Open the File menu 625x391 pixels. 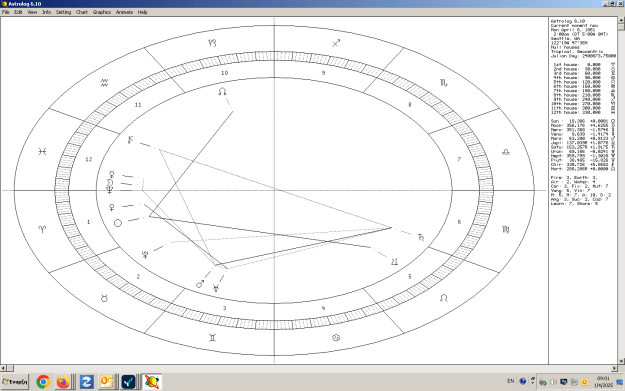pos(6,12)
